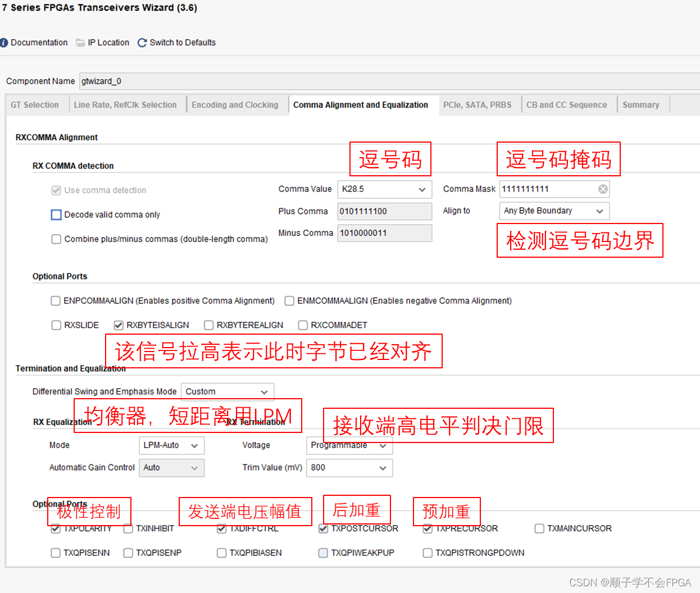700x593 pixels.
Task: Open the Line Rate, RefClk Selection tab
Action: click(x=125, y=105)
